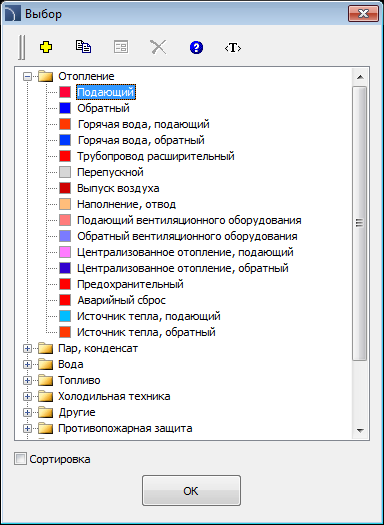Click the window title bar app icon
The image size is (384, 525).
(x=13, y=14)
